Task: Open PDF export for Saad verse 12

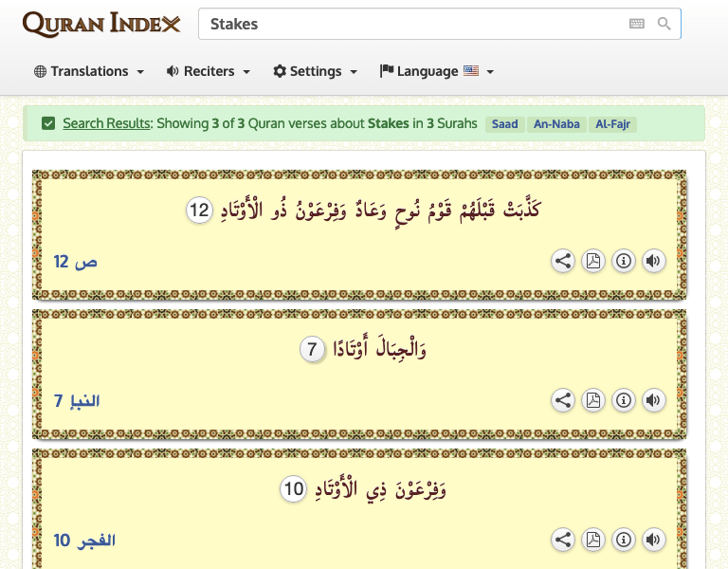Action: click(x=593, y=262)
